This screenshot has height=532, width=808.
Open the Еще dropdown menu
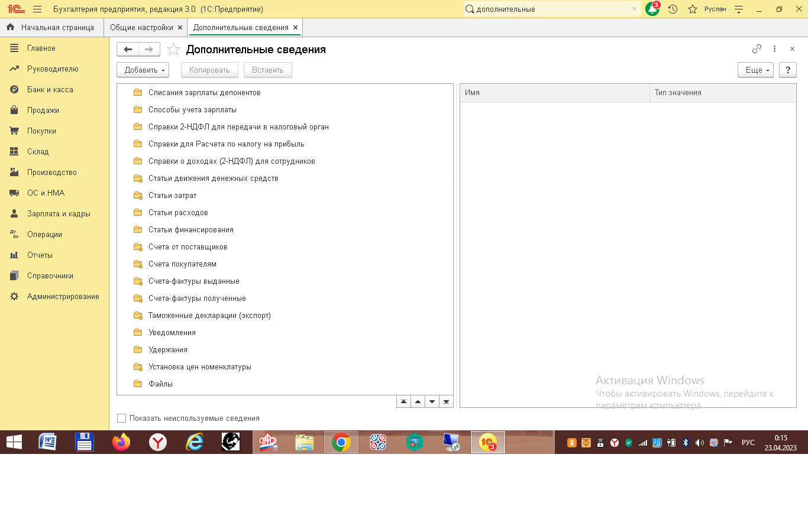(756, 70)
